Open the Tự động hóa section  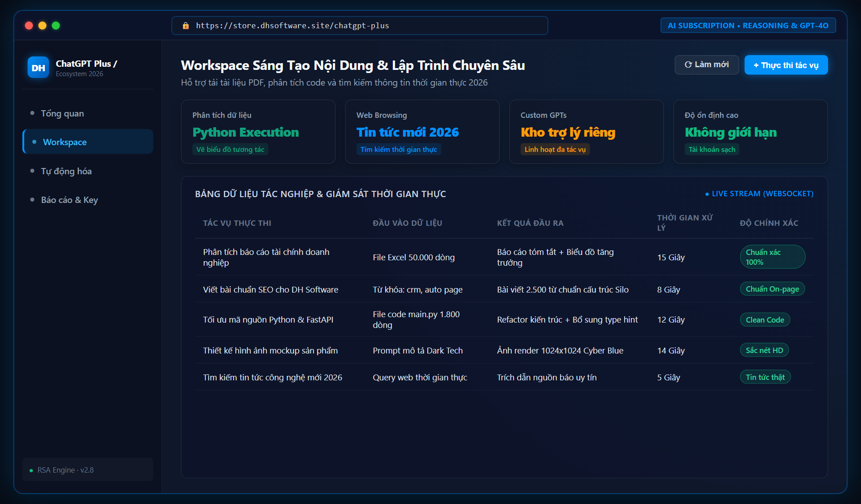(88, 171)
